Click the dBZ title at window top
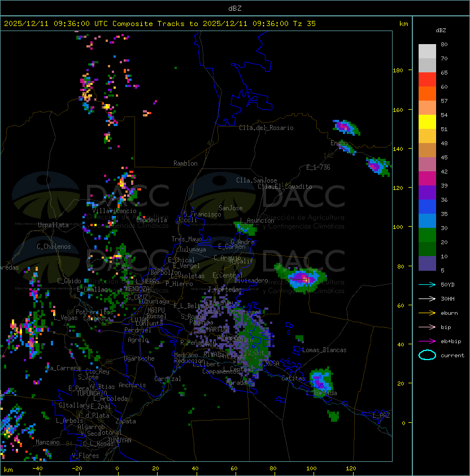This screenshot has height=476, width=470. tap(235, 8)
